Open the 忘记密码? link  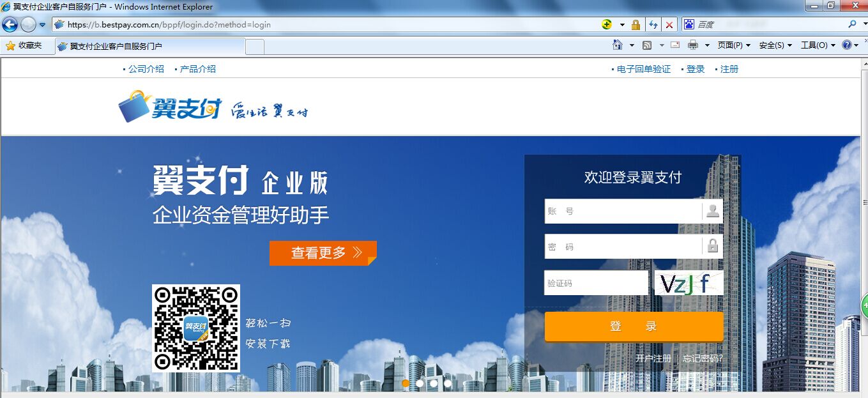click(703, 358)
